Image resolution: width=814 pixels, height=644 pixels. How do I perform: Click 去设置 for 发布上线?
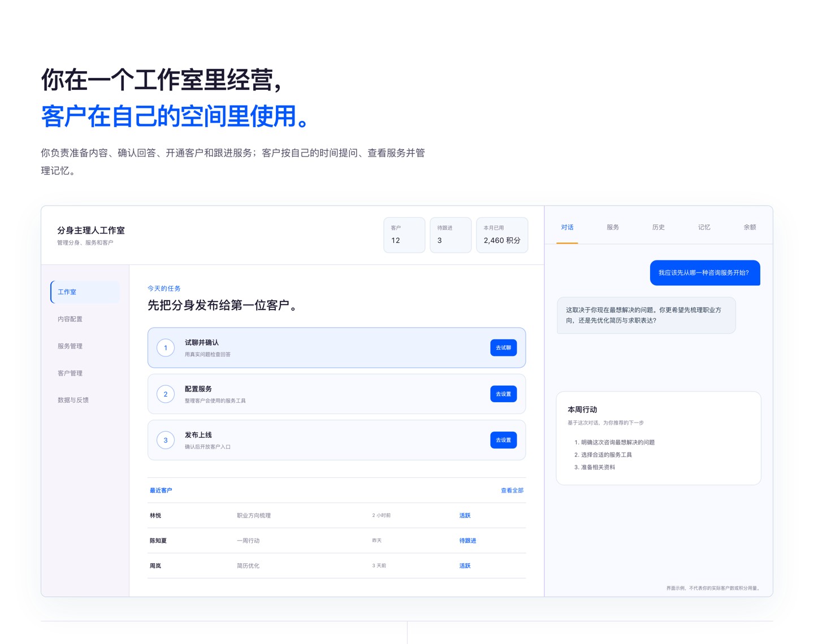[x=503, y=440]
